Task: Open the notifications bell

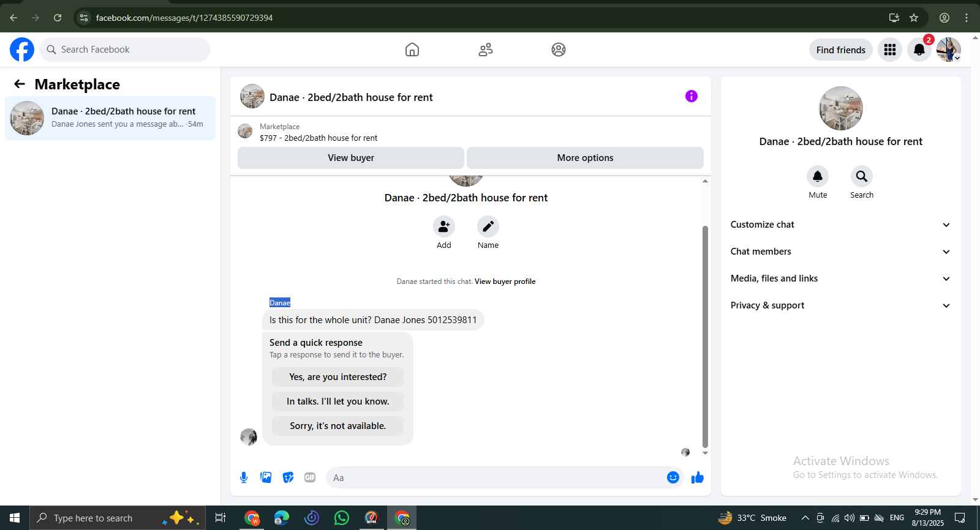Action: [x=919, y=50]
